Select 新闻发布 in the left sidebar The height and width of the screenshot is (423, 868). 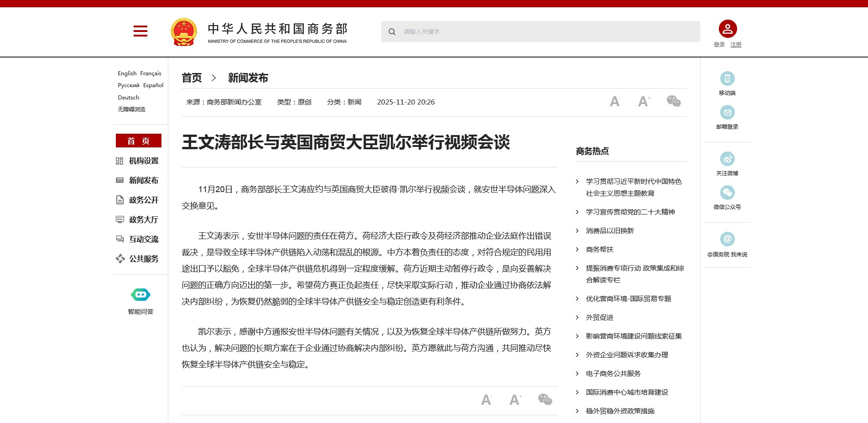click(143, 181)
